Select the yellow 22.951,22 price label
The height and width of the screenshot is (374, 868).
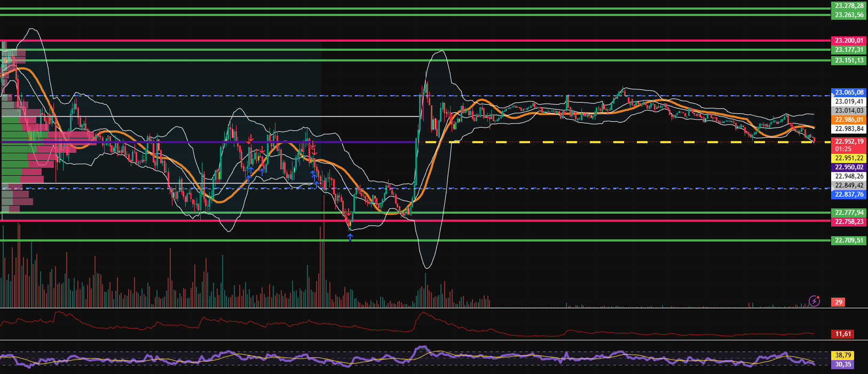849,158
